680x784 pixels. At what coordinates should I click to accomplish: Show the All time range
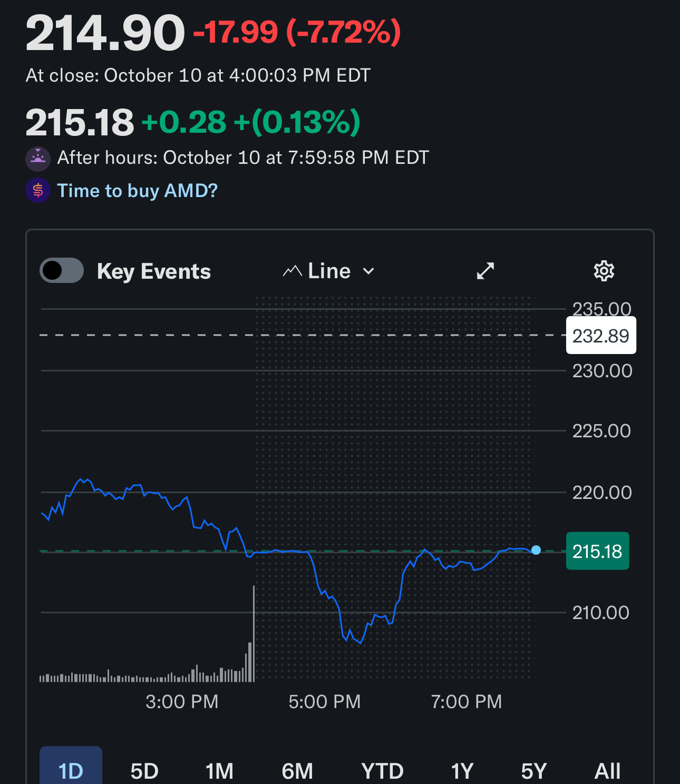[x=607, y=770]
